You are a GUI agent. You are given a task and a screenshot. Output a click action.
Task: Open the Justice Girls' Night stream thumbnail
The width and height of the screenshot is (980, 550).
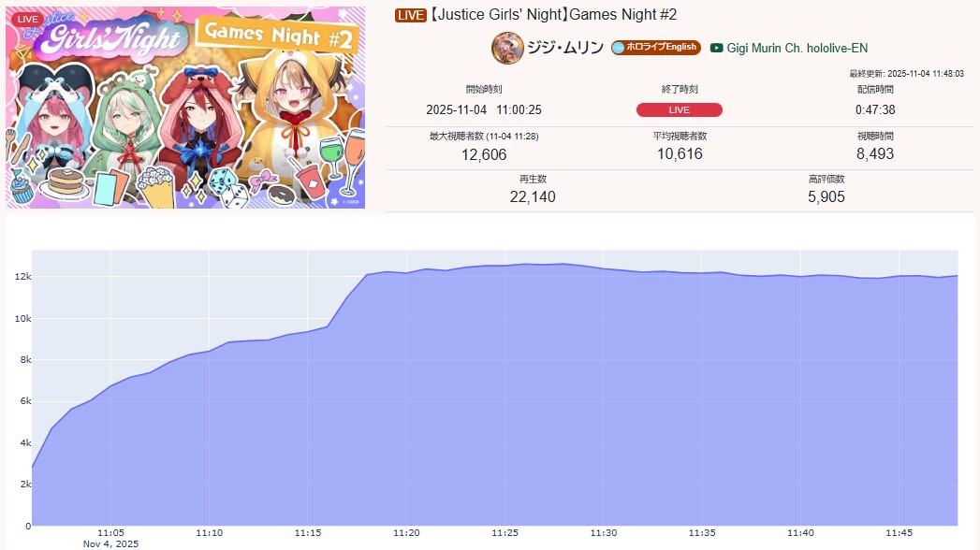(x=185, y=108)
